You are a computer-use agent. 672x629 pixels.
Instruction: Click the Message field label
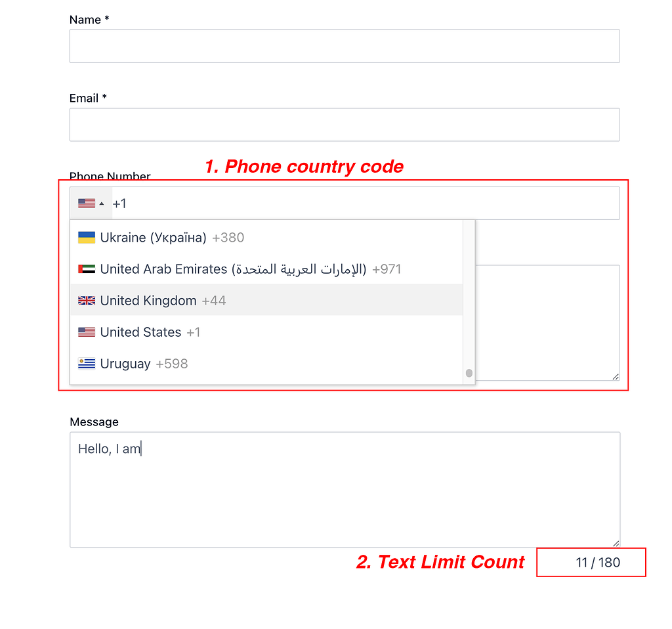click(x=94, y=422)
